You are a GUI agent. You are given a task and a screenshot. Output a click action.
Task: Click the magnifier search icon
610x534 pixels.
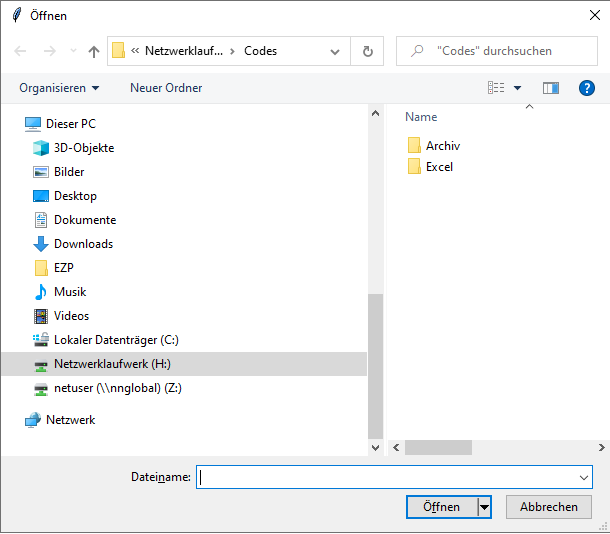coord(417,51)
